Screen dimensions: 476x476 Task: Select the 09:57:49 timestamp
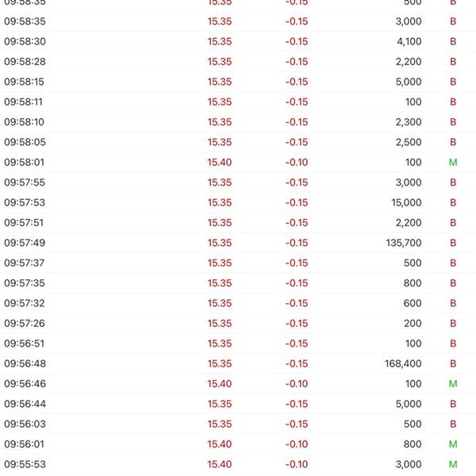25,243
